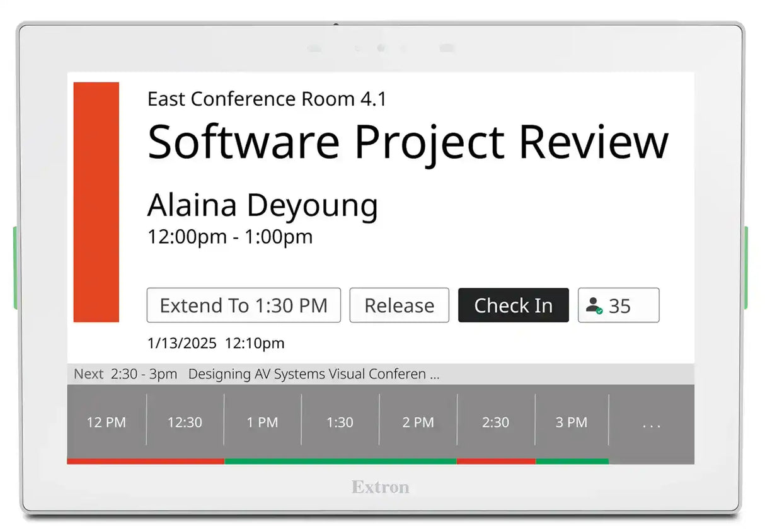
Task: Tap the Release button
Action: [x=399, y=305]
